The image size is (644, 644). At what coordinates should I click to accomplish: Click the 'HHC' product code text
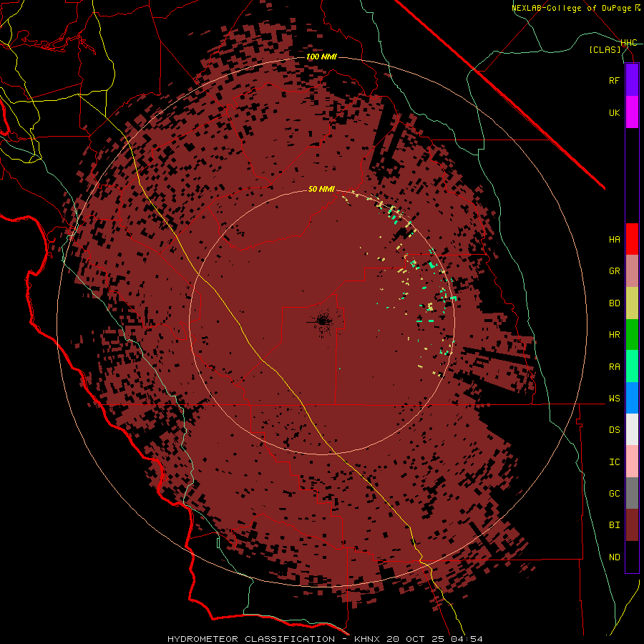pos(629,43)
